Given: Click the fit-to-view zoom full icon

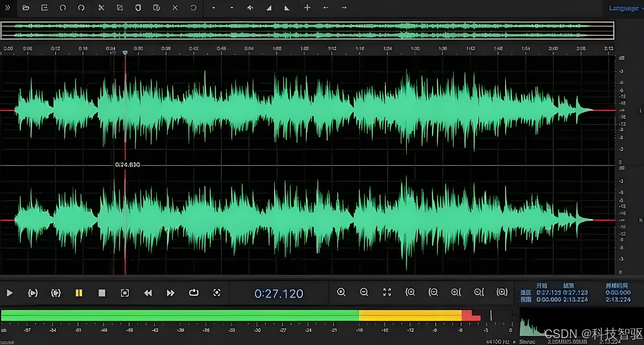Looking at the screenshot, I should 387,292.
